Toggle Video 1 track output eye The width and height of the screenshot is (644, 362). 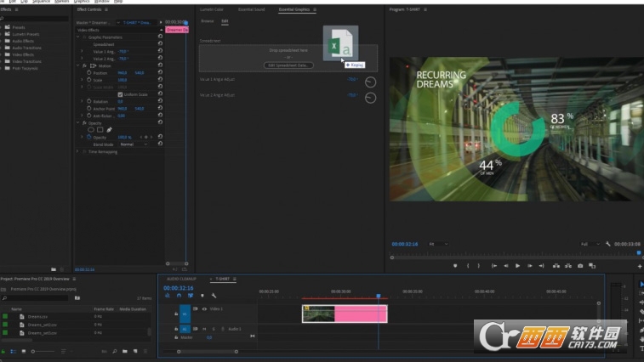point(204,309)
